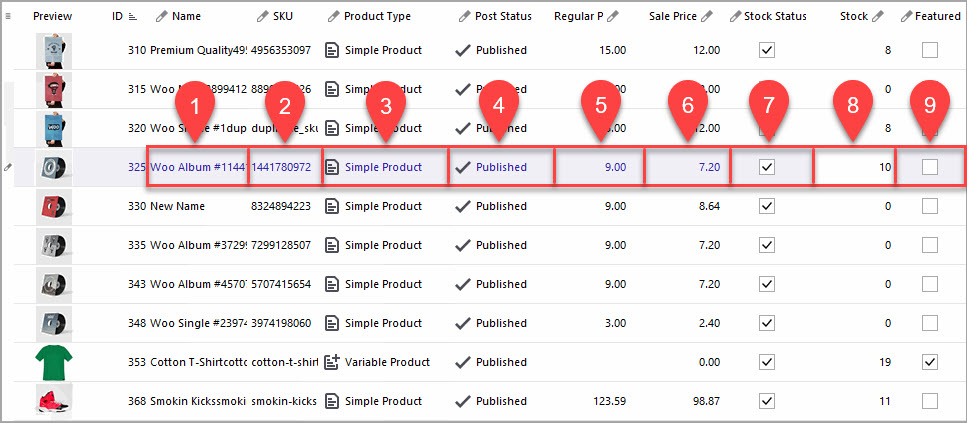The height and width of the screenshot is (423, 967).
Task: Click the document icon in Smokin Kicks row
Action: pyautogui.click(x=333, y=401)
